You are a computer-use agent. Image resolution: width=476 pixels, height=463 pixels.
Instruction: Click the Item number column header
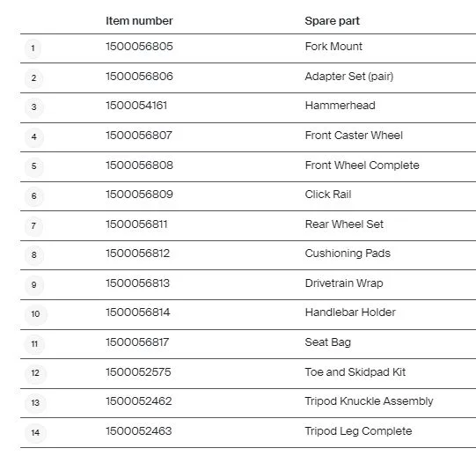click(x=139, y=21)
